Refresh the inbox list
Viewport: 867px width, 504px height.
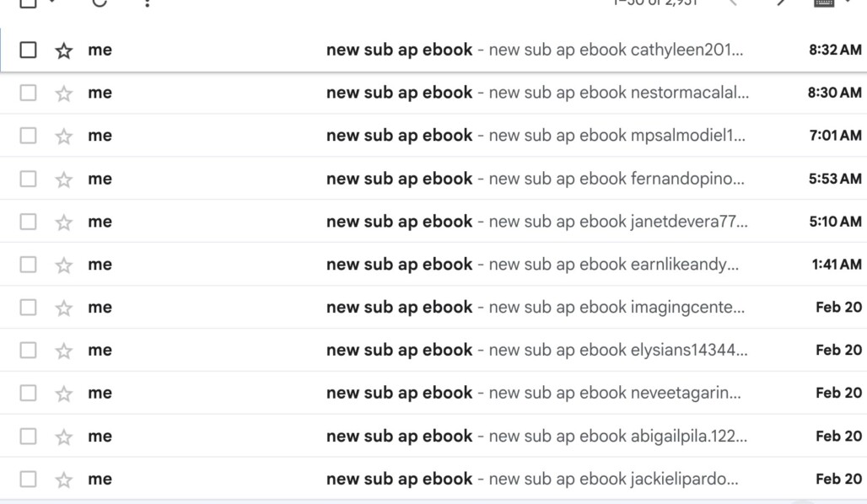[x=100, y=3]
